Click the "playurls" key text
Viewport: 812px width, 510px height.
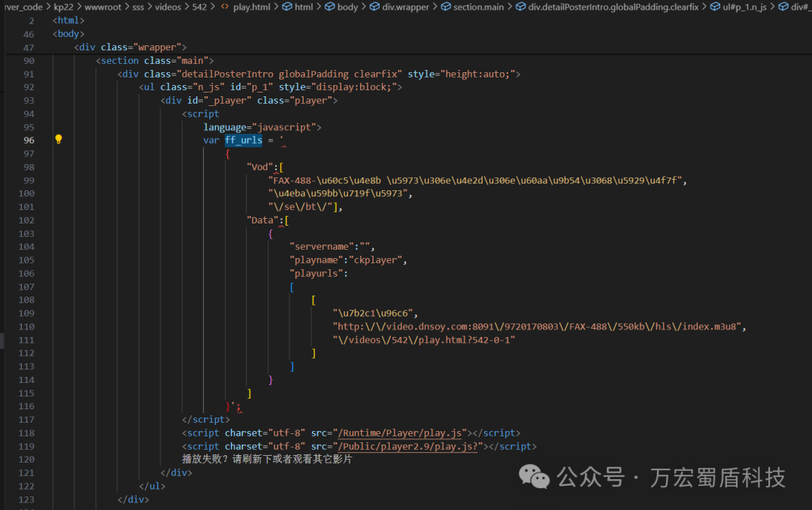(x=316, y=273)
